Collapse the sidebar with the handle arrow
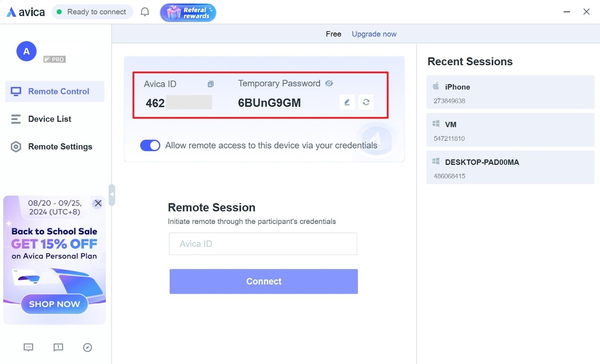This screenshot has width=600, height=364. click(x=112, y=195)
